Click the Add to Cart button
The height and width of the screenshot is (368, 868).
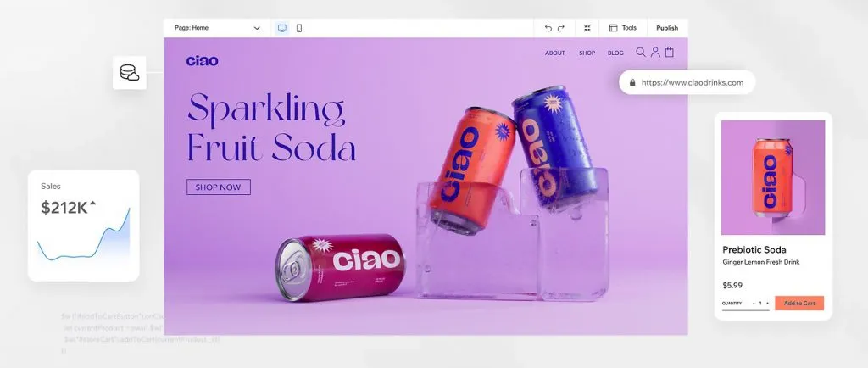pos(799,304)
